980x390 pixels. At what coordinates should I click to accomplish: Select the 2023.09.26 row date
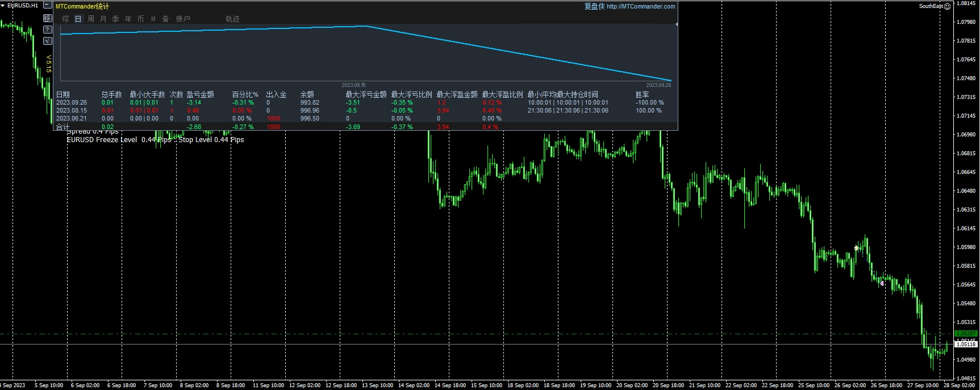tap(72, 103)
